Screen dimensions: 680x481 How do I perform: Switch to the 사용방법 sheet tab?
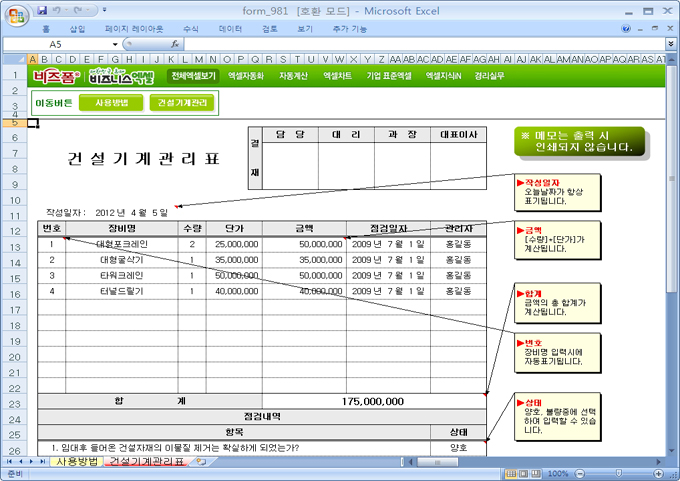coord(76,462)
